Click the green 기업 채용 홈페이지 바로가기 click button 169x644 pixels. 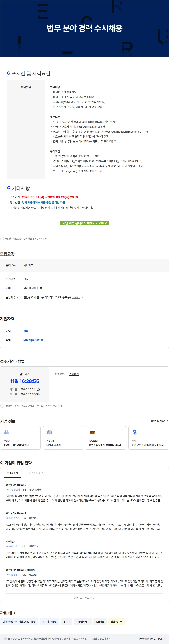[x=84, y=223]
